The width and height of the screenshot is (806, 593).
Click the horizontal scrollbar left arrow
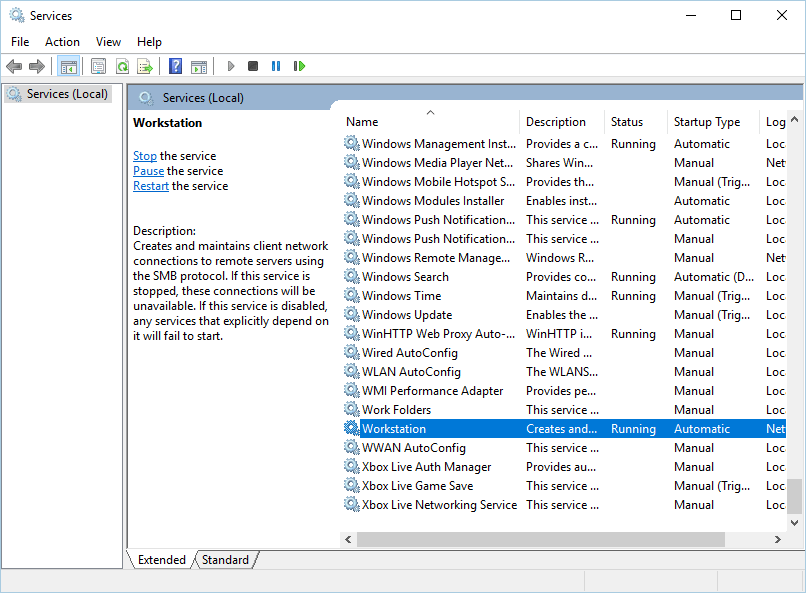[348, 540]
